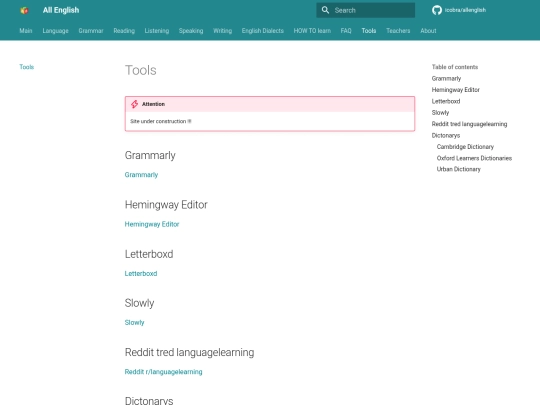Open the repository name link in the header
540x405 pixels.
pos(465,10)
